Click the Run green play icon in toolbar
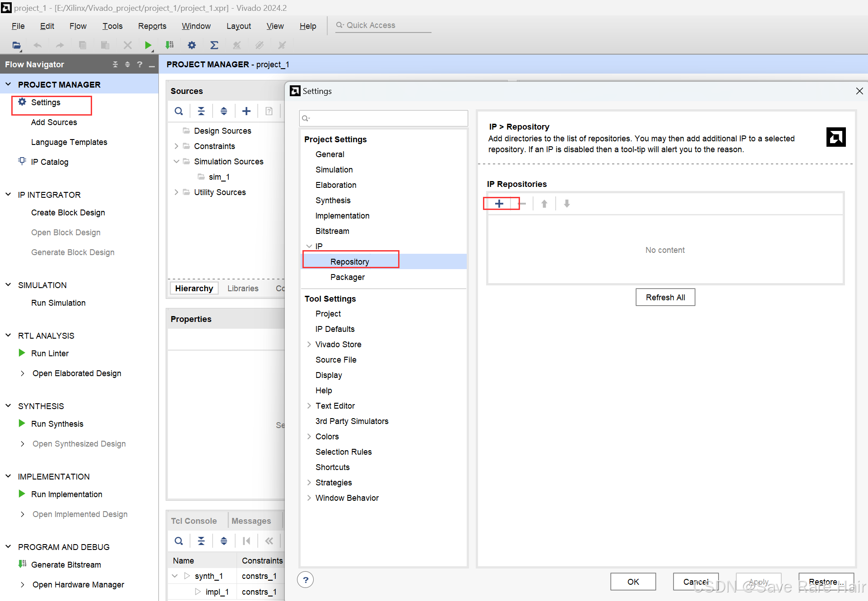 point(148,45)
